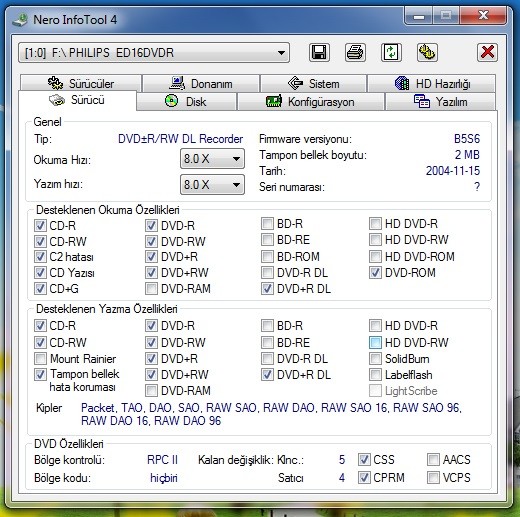Toggle DVD-ROM checkbox

pyautogui.click(x=375, y=273)
